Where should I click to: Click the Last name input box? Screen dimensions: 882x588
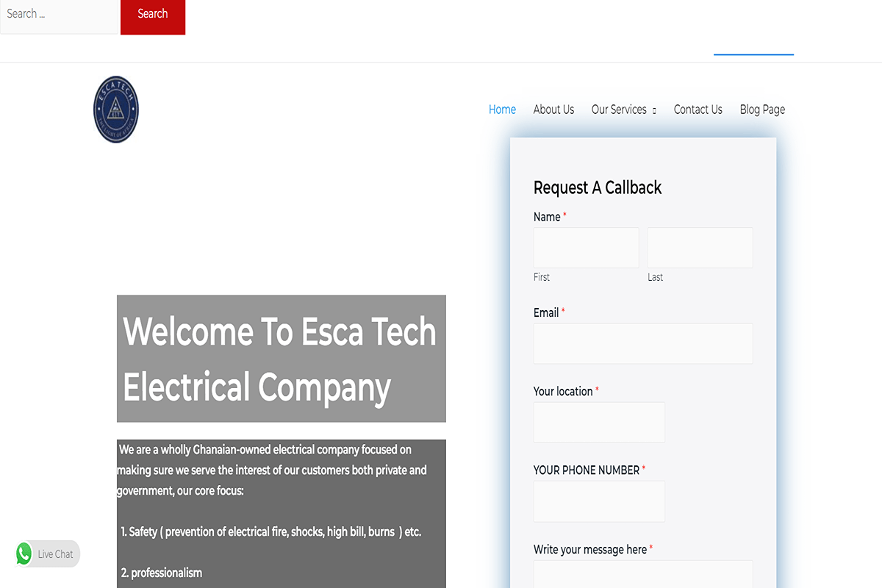(699, 248)
